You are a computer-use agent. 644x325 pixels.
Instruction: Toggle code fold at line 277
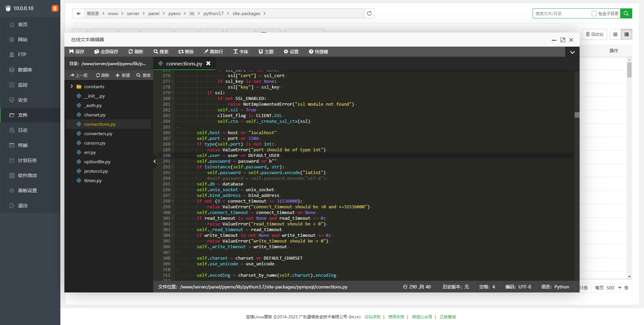[173, 82]
